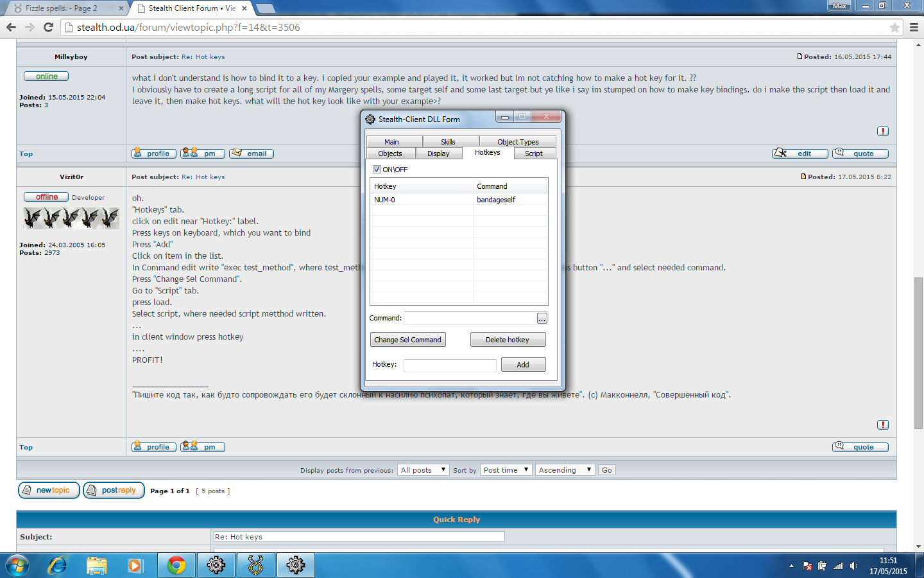
Task: Toggle the ON\OFF hotkeys checkbox
Action: coord(377,170)
